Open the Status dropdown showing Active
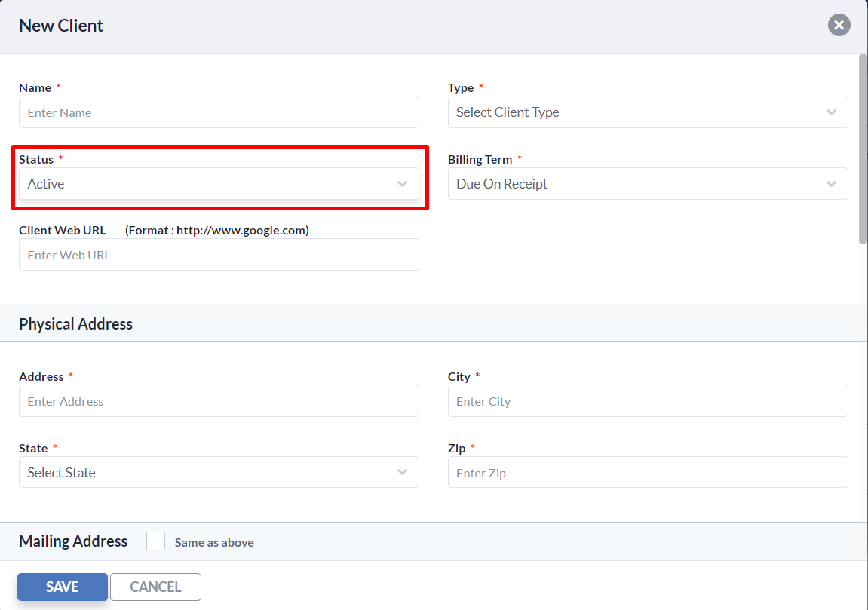 [219, 183]
